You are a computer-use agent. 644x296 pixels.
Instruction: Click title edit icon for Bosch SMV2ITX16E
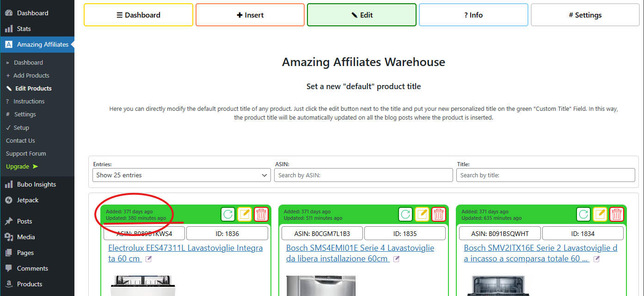point(597,259)
